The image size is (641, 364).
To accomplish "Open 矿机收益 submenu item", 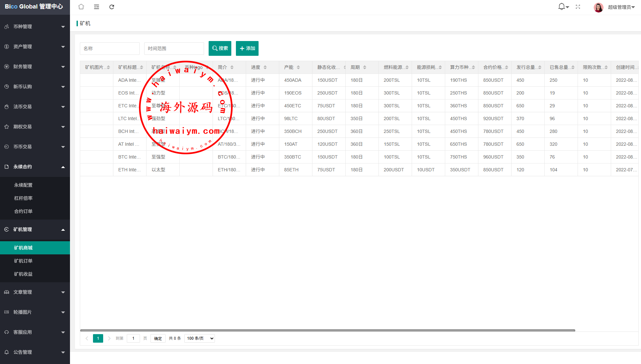I will [x=23, y=274].
